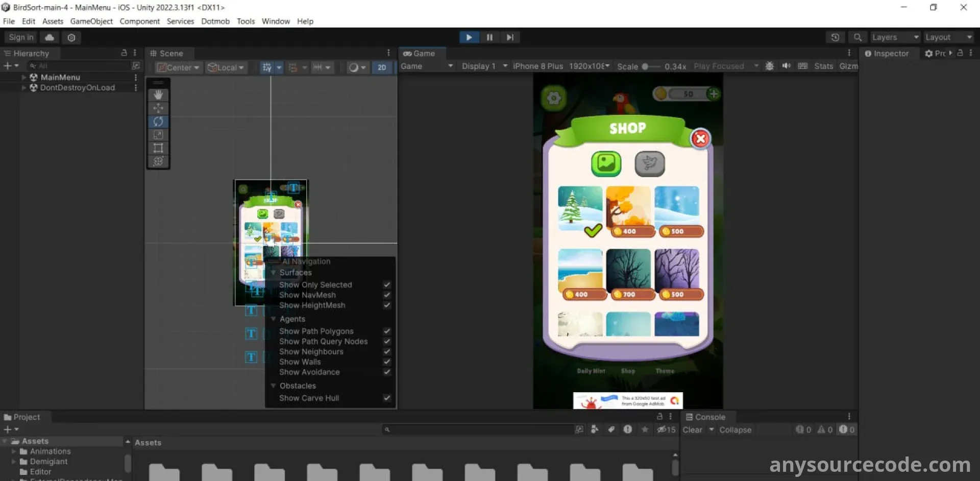Open the cloud services icon
Viewport: 980px width, 481px height.
coord(50,37)
